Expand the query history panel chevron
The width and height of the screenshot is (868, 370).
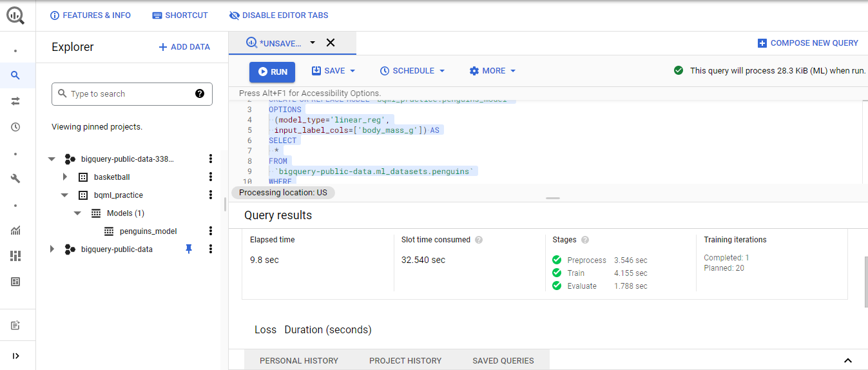tap(848, 360)
